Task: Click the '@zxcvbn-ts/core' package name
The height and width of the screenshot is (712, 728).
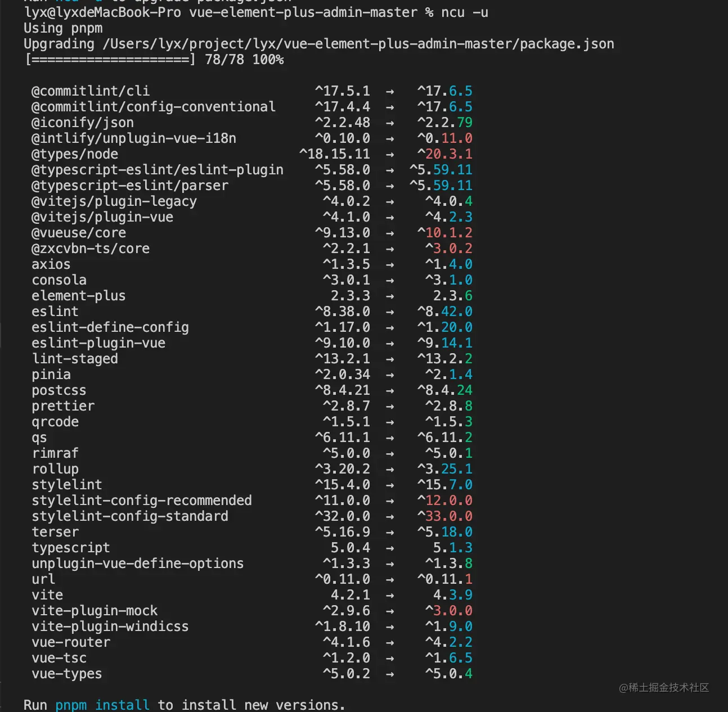Action: click(91, 249)
